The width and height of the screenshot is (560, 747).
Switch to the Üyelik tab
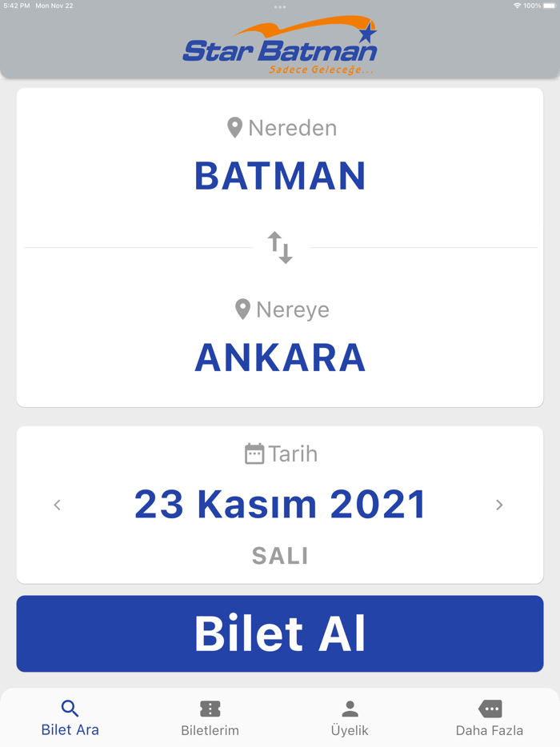350,717
